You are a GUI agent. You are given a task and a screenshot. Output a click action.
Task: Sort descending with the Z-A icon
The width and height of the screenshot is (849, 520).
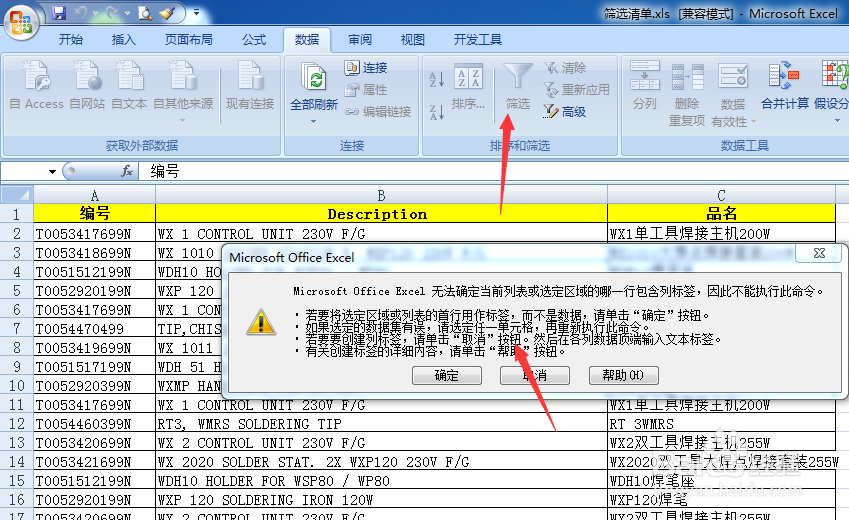[436, 112]
